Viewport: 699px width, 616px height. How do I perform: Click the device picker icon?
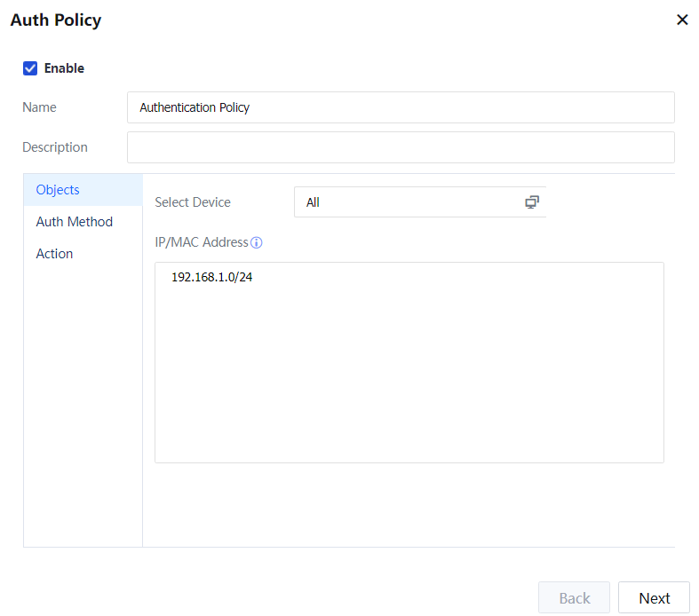(x=532, y=202)
